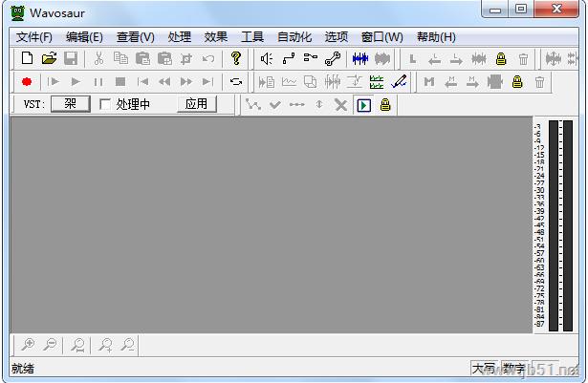Viewport: 588px width, 383px height.
Task: Click the blue waveform icon
Action: (x=360, y=58)
